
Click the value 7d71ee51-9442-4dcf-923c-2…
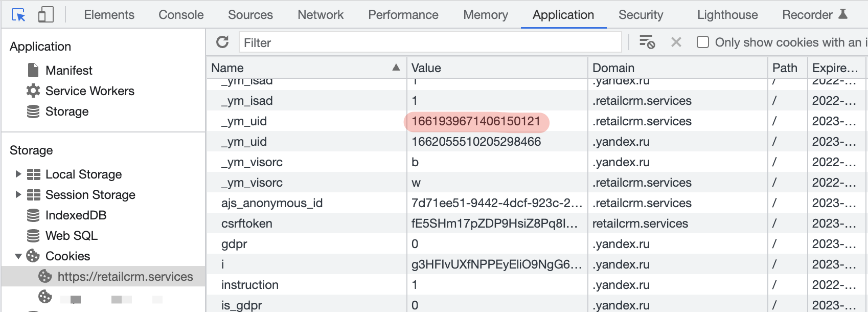coord(497,203)
